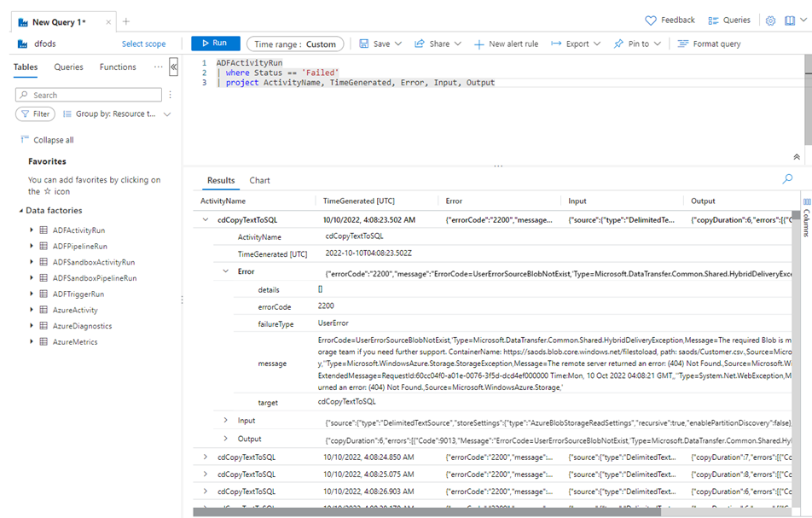The image size is (812, 518).
Task: Sort by ActivityName column header
Action: [x=223, y=201]
